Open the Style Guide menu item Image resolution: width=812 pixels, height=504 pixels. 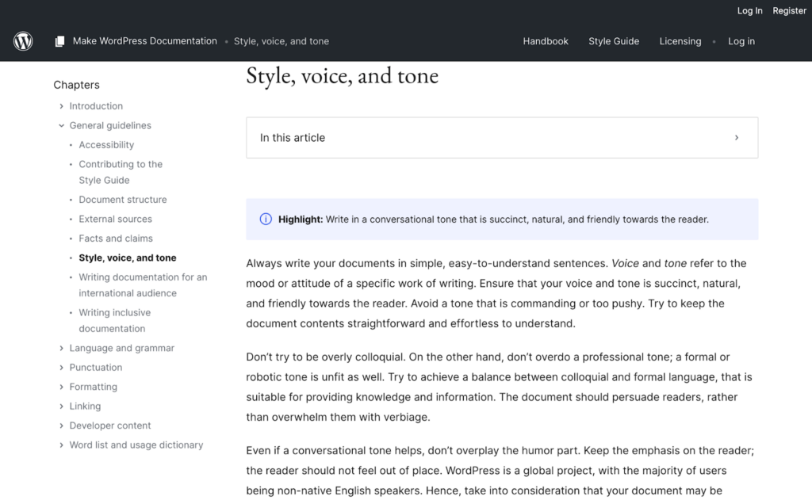point(614,40)
